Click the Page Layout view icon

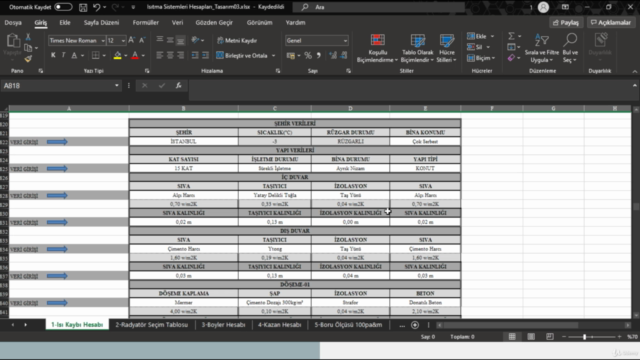click(x=531, y=337)
